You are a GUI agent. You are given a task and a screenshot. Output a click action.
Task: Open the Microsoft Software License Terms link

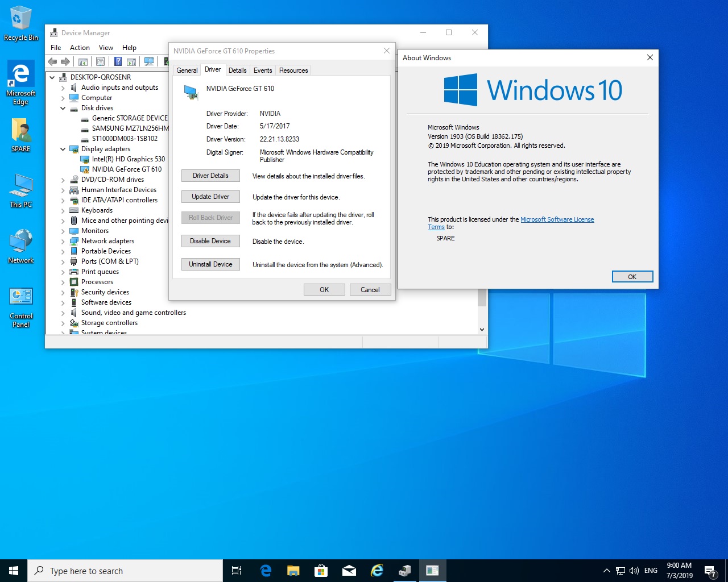[x=557, y=219]
